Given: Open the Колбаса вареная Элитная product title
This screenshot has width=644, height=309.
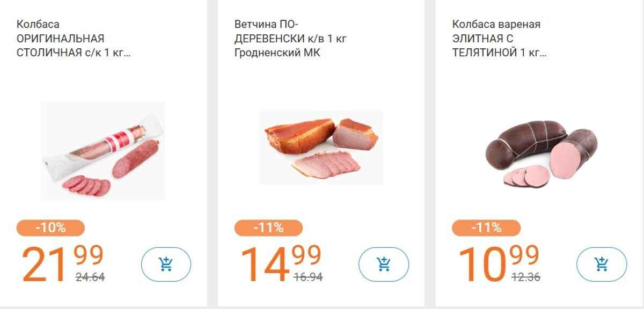Looking at the screenshot, I should click(x=496, y=39).
